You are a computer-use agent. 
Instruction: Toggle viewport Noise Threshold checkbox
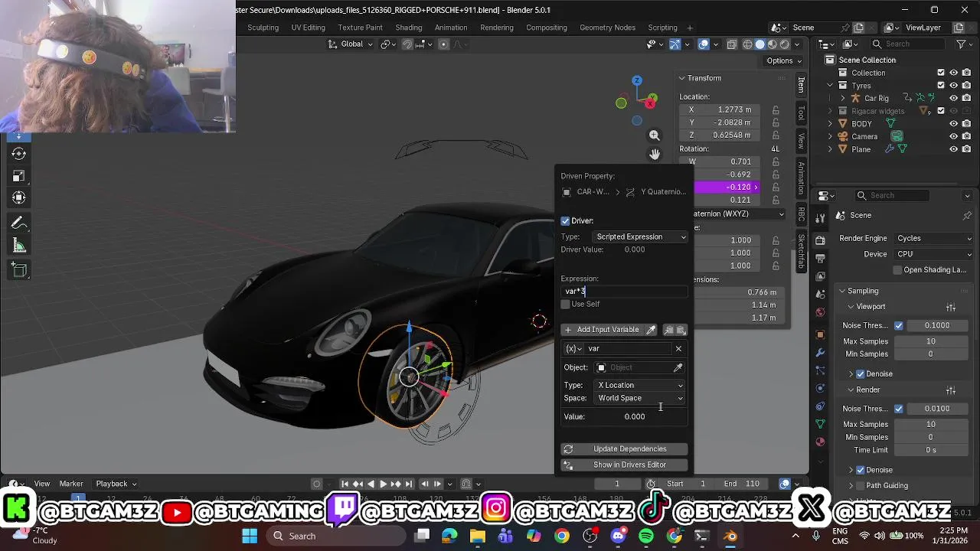899,326
